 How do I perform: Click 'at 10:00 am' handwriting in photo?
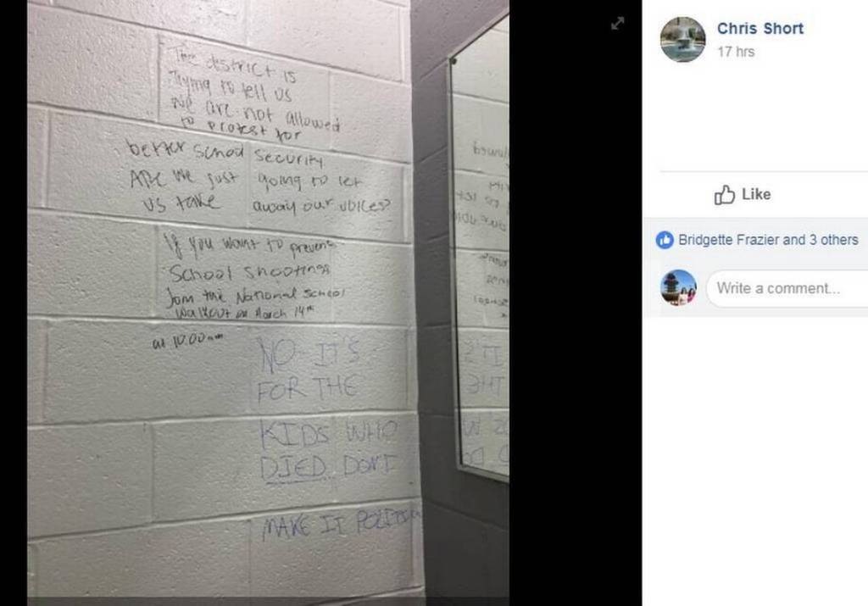point(187,342)
